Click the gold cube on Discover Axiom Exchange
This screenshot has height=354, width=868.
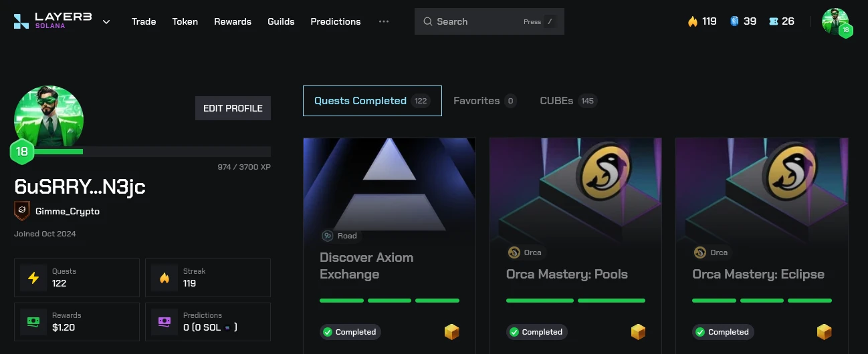(x=452, y=332)
